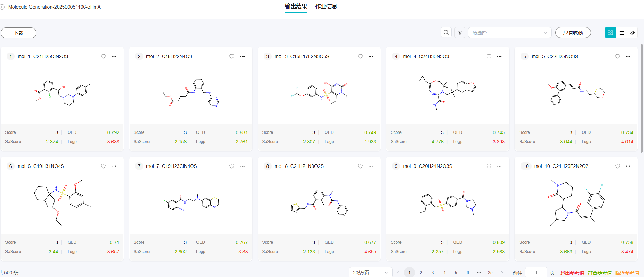Select QED value 0.792

coord(113,132)
